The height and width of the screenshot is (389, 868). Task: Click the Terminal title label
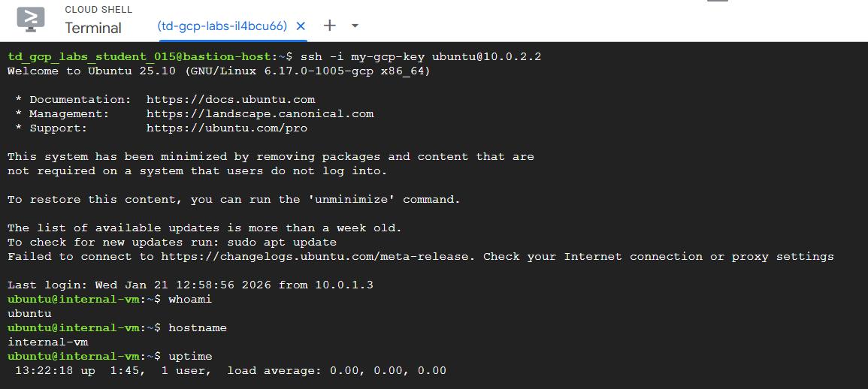(x=93, y=29)
